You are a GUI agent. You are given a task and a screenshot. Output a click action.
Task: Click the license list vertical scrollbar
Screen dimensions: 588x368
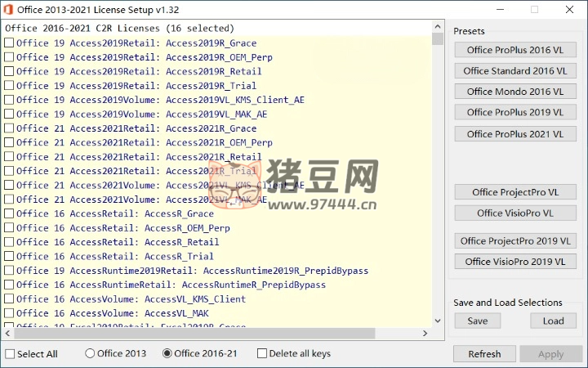(438, 180)
